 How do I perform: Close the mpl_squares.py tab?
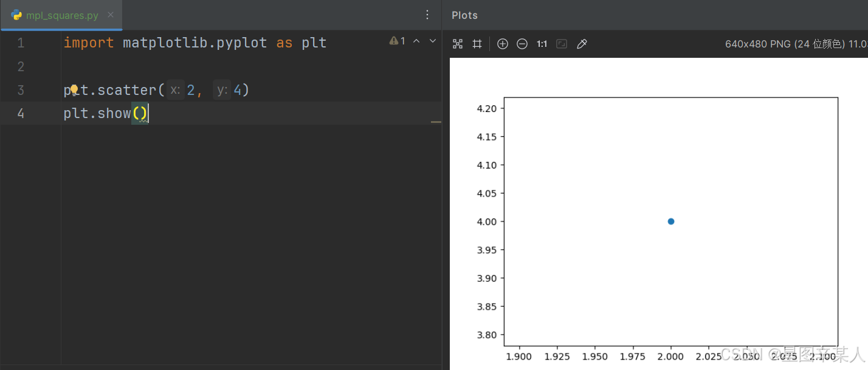pos(111,15)
